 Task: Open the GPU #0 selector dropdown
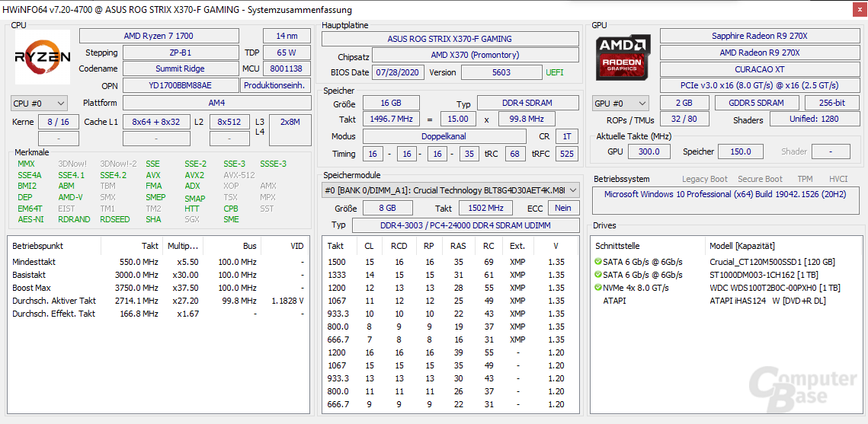[620, 104]
